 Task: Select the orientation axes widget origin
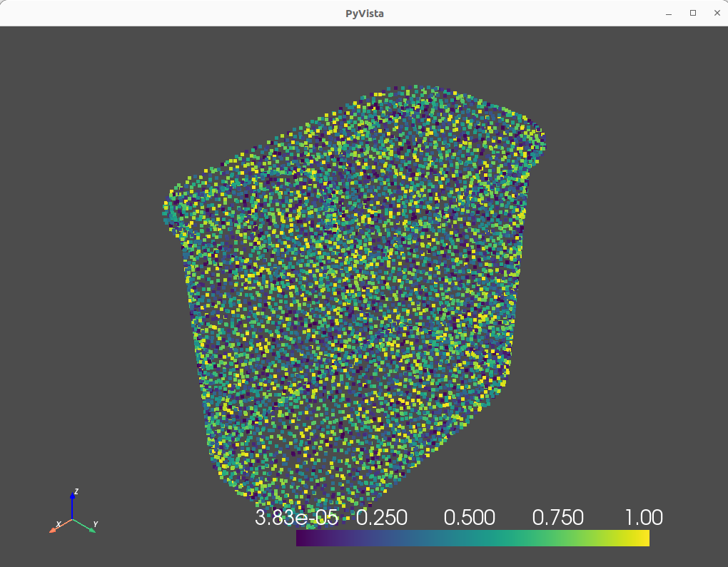pos(72,519)
